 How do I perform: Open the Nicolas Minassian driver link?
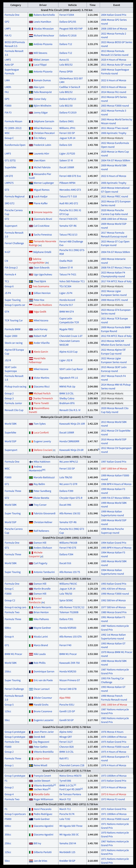click(x=43, y=29)
